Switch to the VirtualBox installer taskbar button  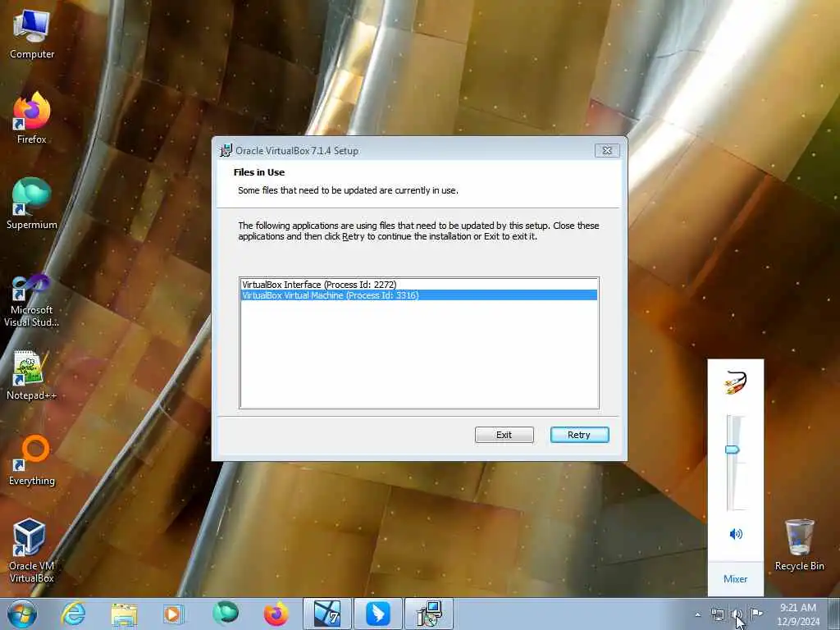(428, 614)
